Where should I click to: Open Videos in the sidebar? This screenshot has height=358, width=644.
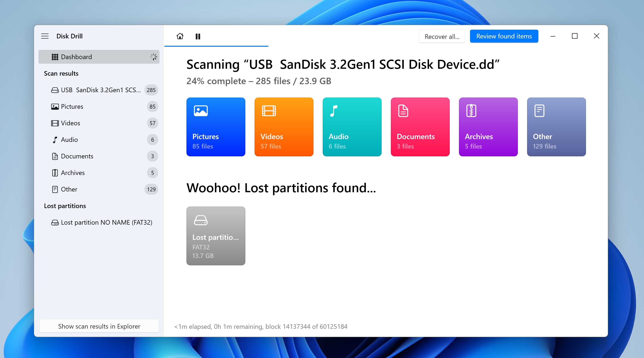pyautogui.click(x=99, y=123)
